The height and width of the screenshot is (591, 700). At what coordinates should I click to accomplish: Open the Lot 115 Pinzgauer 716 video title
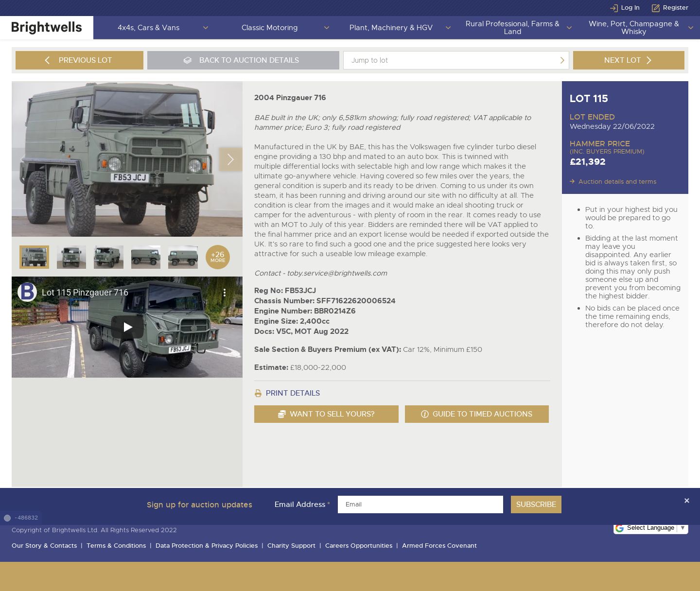85,293
